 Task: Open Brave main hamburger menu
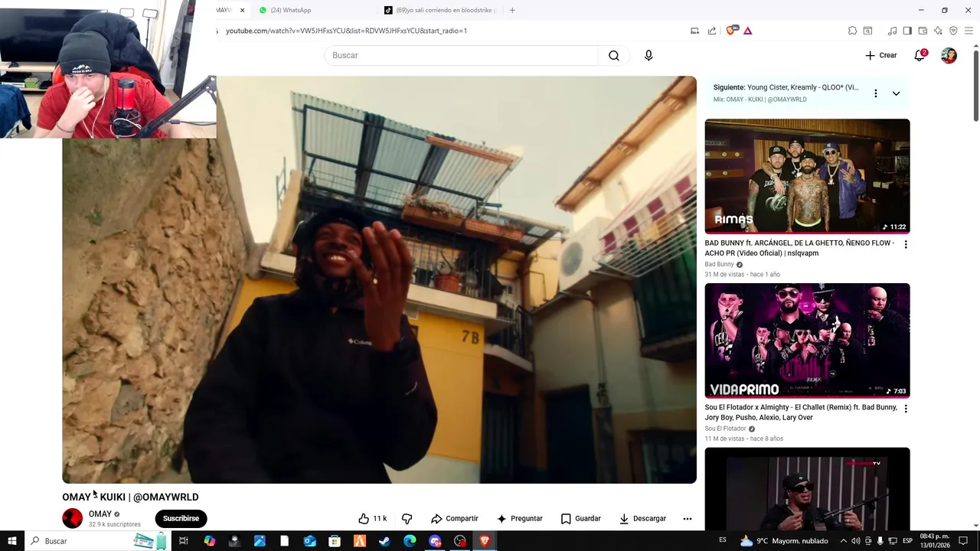click(x=969, y=31)
